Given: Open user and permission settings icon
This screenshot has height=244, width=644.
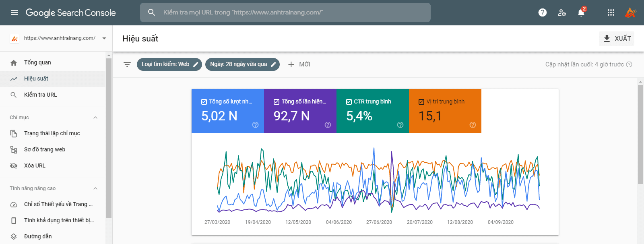Looking at the screenshot, I should [562, 12].
